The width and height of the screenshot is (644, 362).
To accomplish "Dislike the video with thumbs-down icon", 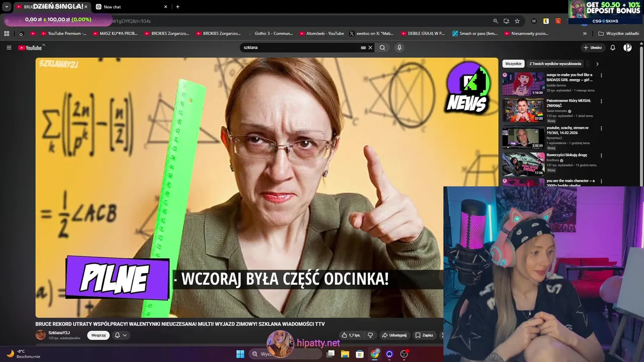I will 370,335.
